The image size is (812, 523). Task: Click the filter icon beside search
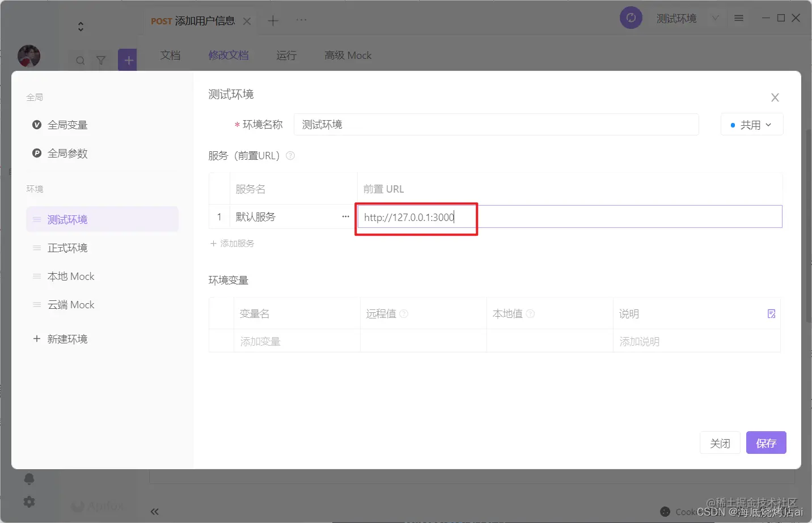click(x=101, y=59)
